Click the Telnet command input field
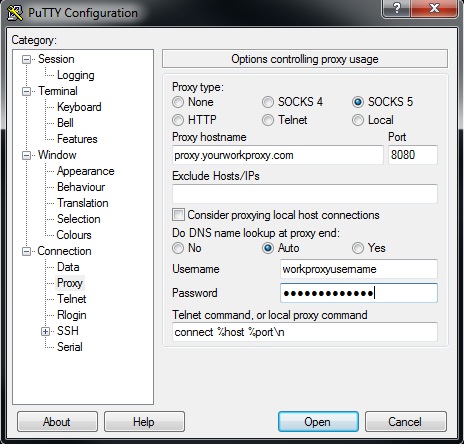The image size is (464, 444). (305, 332)
